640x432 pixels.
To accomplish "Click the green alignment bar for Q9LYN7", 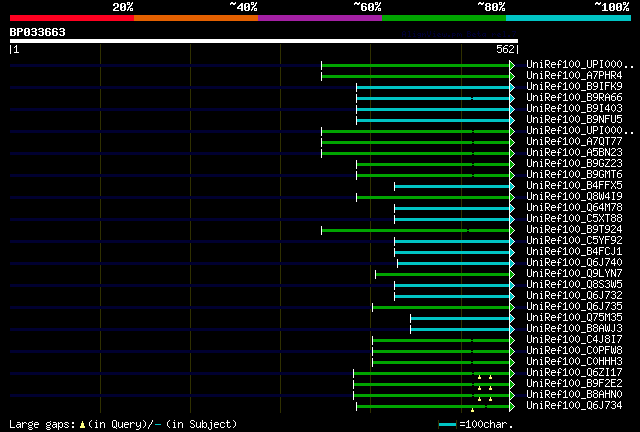I will 442,275.
